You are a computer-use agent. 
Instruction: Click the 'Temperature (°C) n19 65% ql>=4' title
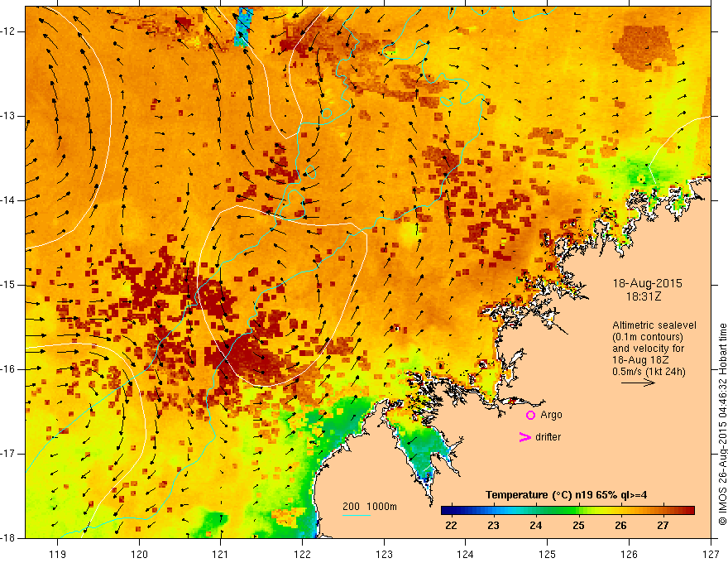coord(566,495)
